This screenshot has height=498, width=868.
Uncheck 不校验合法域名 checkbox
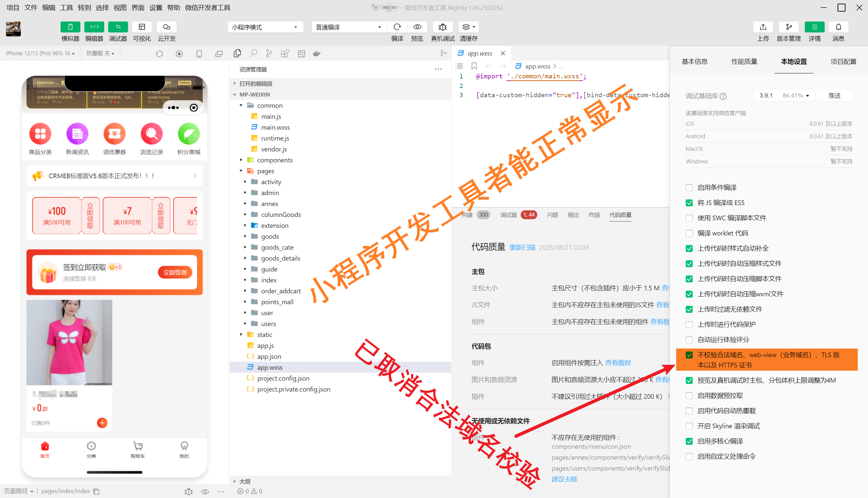(689, 355)
